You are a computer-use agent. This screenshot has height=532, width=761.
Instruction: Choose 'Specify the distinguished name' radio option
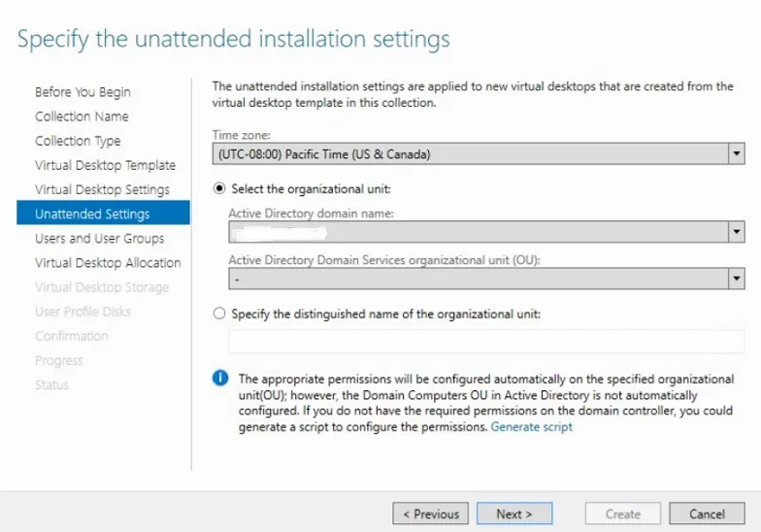(x=219, y=314)
